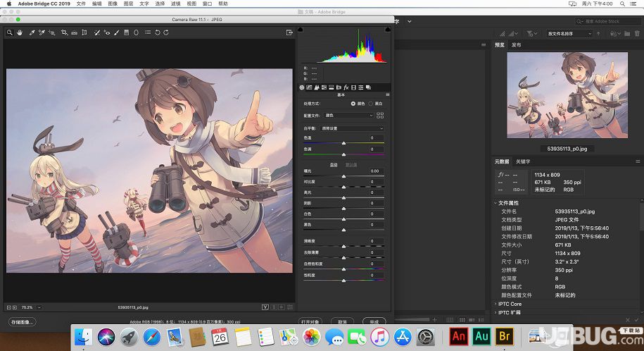This screenshot has height=351, width=644.
Task: Select the preview thumbnail in Bridge
Action: (x=567, y=95)
